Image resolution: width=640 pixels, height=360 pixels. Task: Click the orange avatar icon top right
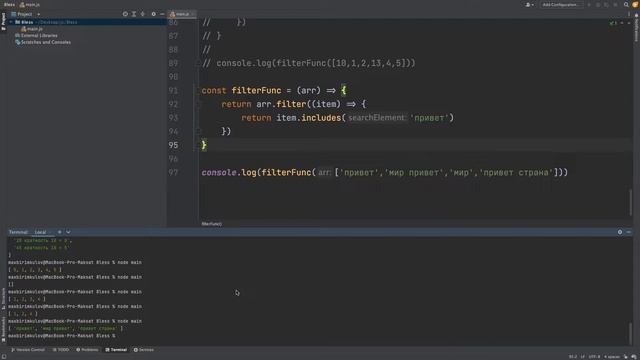(x=635, y=4)
